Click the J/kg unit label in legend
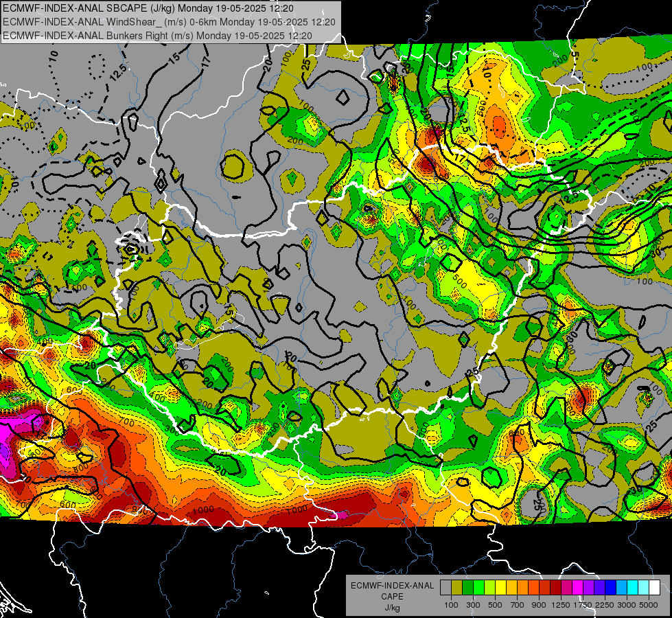Image resolution: width=672 pixels, height=618 pixels. 392,608
